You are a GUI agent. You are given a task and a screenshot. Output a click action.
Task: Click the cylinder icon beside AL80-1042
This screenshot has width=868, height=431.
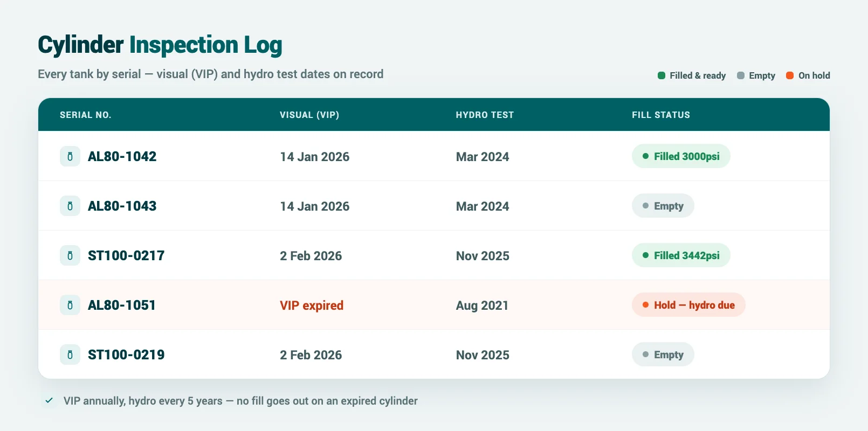(70, 156)
